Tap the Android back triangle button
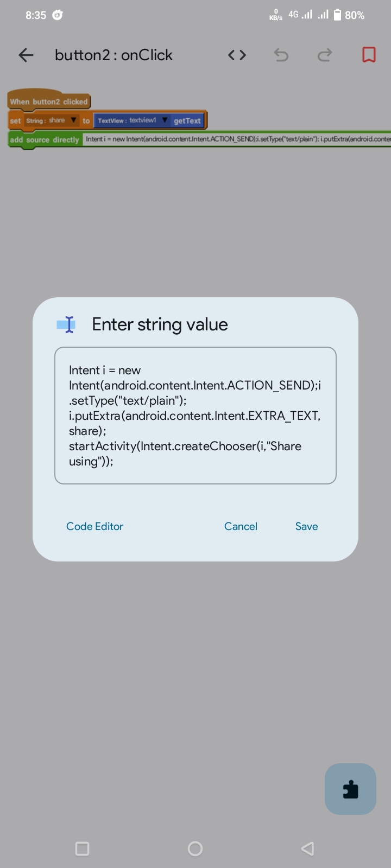Image resolution: width=391 pixels, height=868 pixels. point(307,848)
